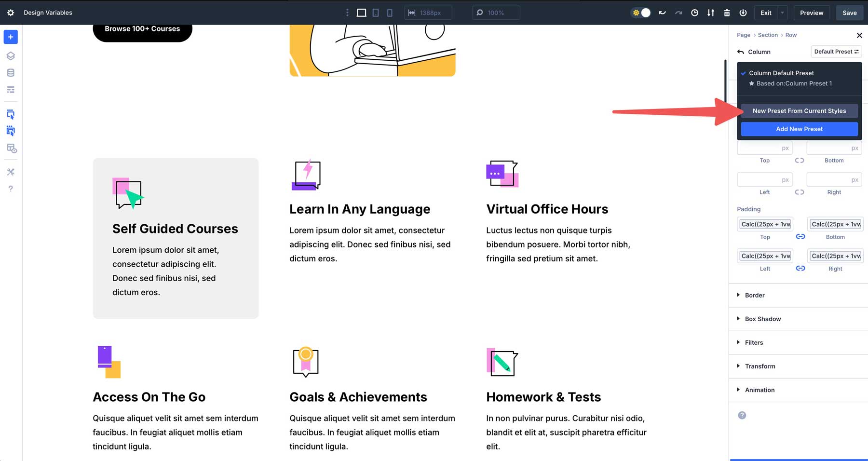The height and width of the screenshot is (461, 868).
Task: Click the trash icon in the toolbar
Action: (727, 13)
